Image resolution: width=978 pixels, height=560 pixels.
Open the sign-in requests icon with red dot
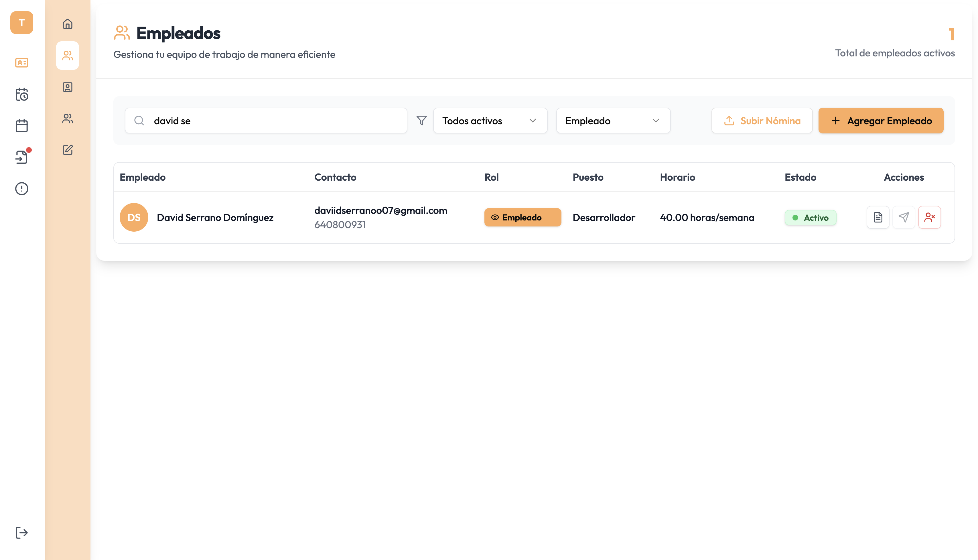click(21, 157)
